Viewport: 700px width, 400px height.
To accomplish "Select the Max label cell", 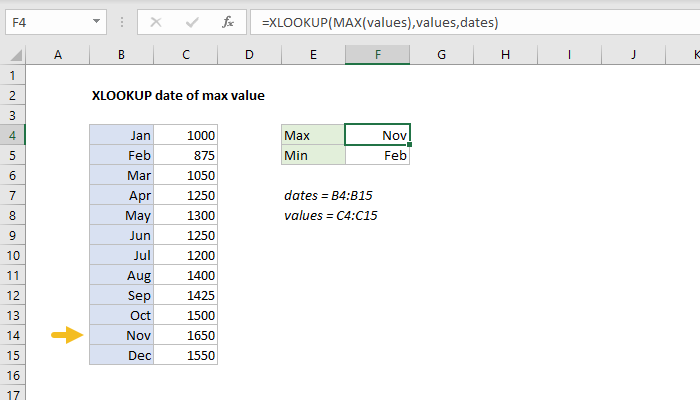I will click(312, 135).
